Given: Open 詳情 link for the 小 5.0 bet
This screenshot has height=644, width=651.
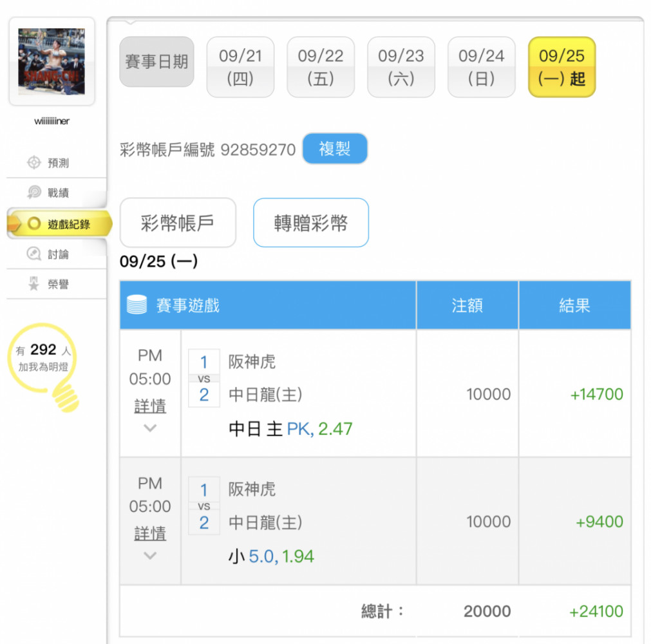Looking at the screenshot, I should click(x=150, y=533).
